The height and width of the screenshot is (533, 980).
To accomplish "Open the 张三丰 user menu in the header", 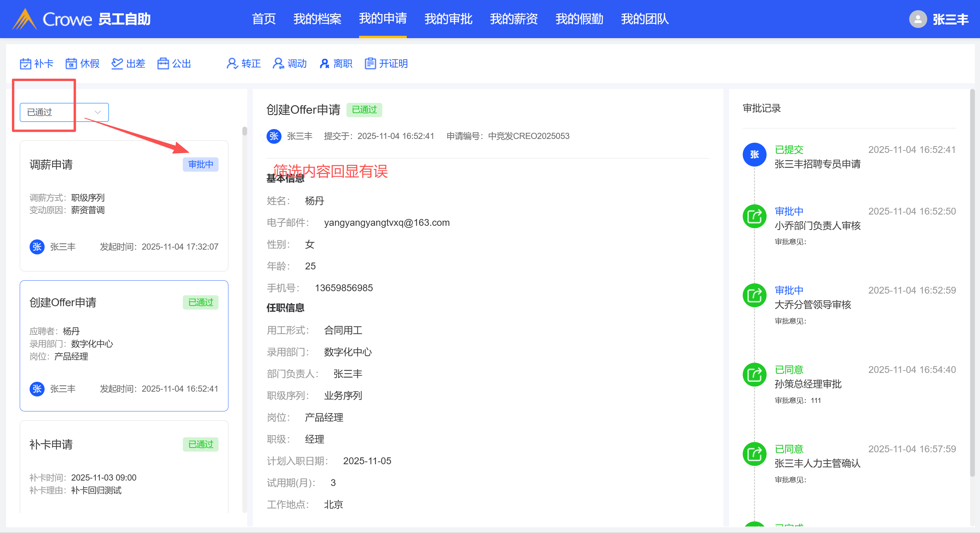I will point(950,19).
